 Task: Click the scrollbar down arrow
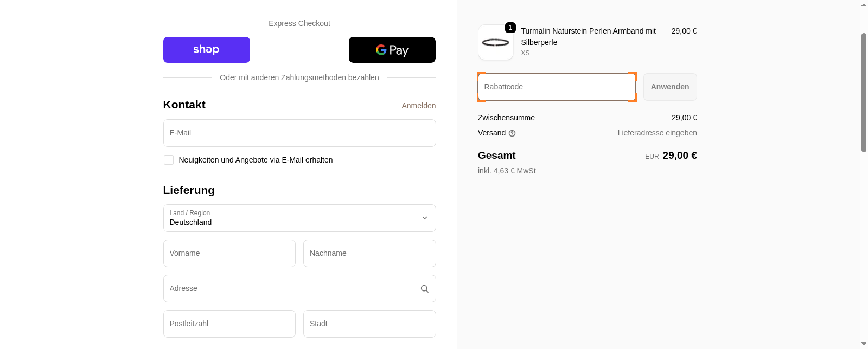(864, 344)
